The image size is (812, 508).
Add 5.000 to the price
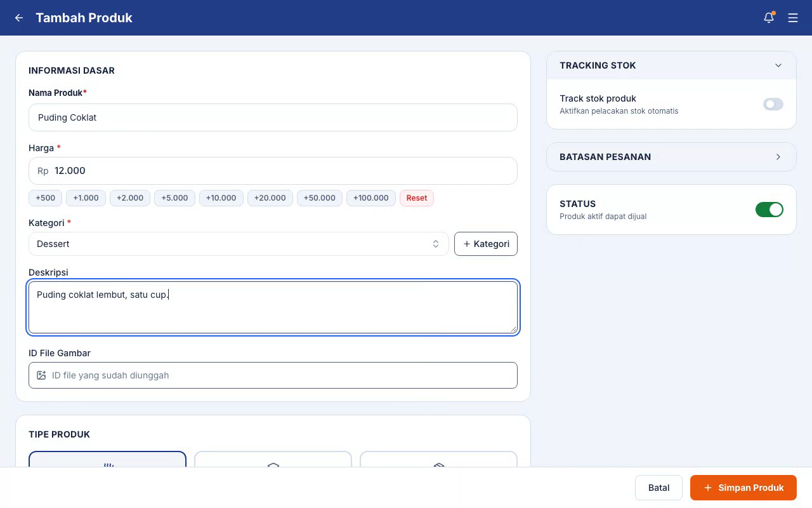(174, 198)
